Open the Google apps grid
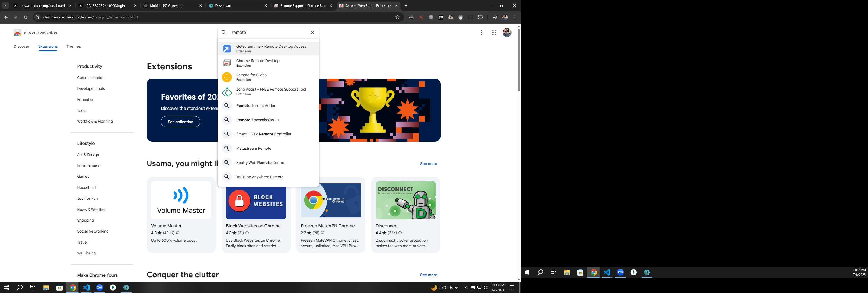868x293 pixels. (494, 33)
